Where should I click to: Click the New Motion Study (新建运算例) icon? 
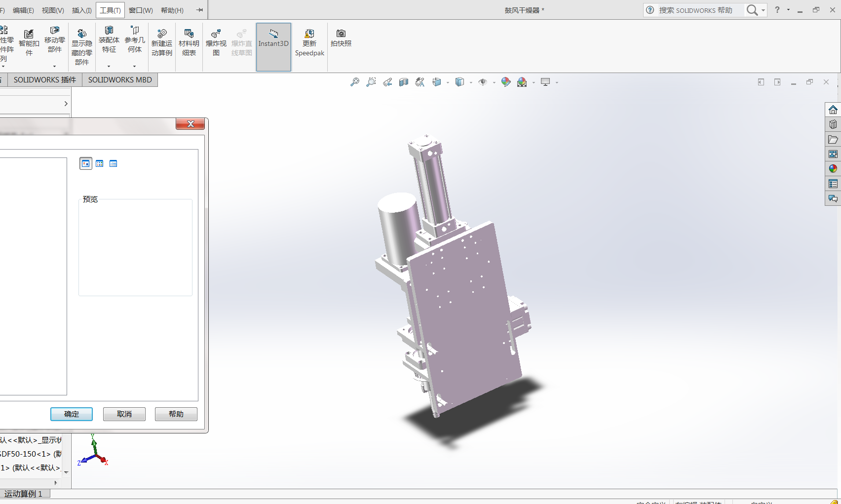162,42
